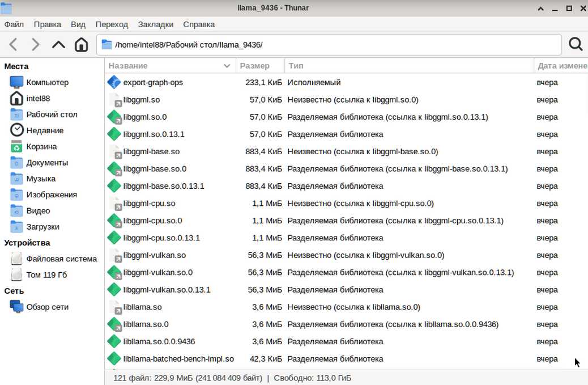
Task: Click the Том 119 Гб drive icon
Action: pyautogui.click(x=16, y=274)
